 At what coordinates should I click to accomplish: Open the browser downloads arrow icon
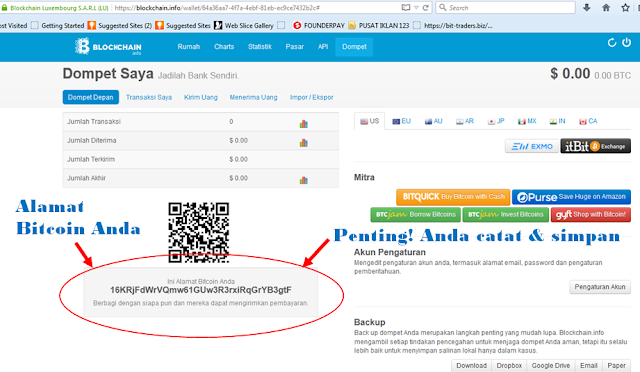[x=587, y=8]
